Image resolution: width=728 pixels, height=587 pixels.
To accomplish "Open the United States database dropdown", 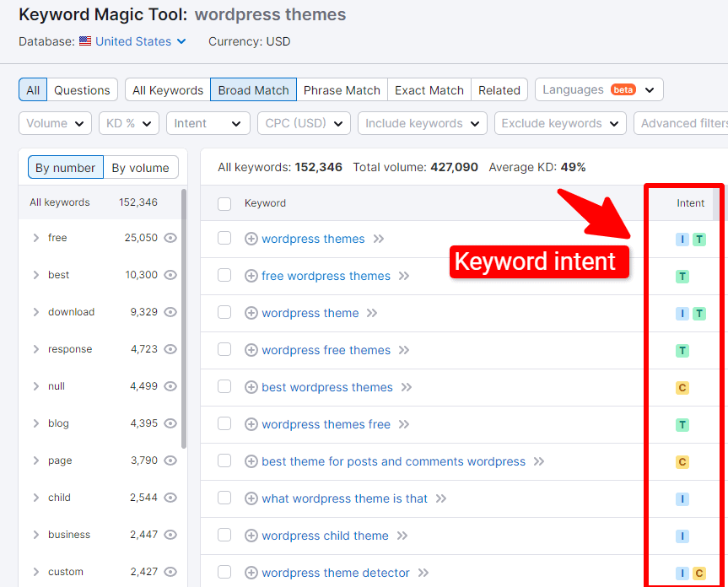I will (132, 40).
